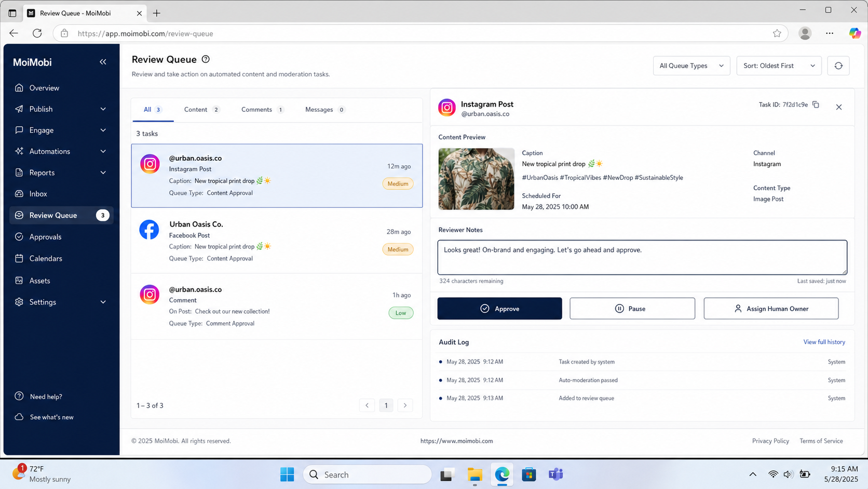This screenshot has width=868, height=489.
Task: Reload the page in the browser
Action: [x=37, y=33]
